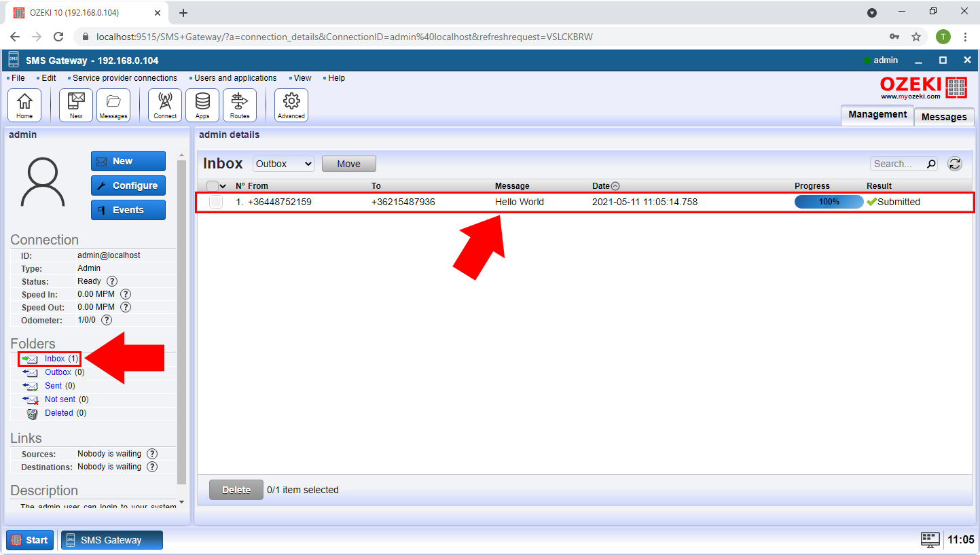Screen dimensions: 980x555
Task: Click the blue New button
Action: [128, 161]
